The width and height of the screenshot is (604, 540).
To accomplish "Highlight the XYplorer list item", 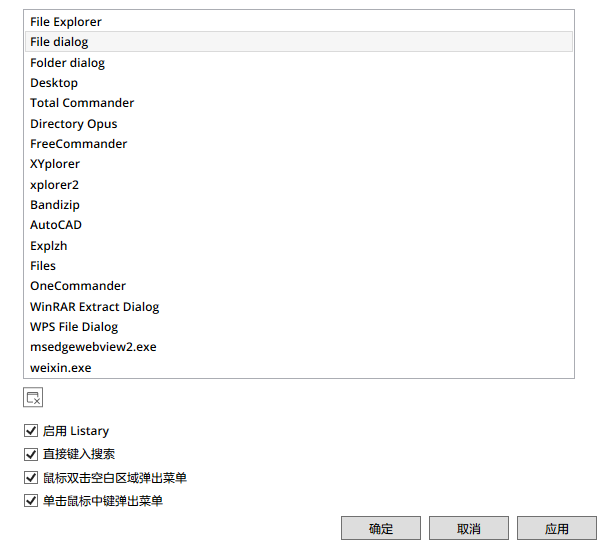I will click(55, 164).
